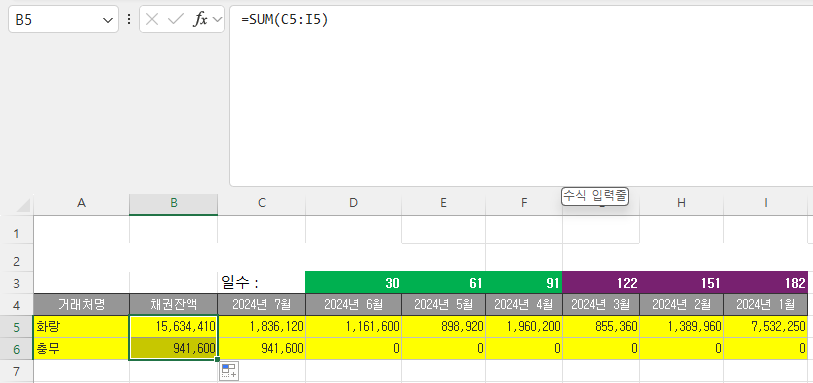This screenshot has width=813, height=383.
Task: Click the '2024년 1월' header cell
Action: [765, 305]
